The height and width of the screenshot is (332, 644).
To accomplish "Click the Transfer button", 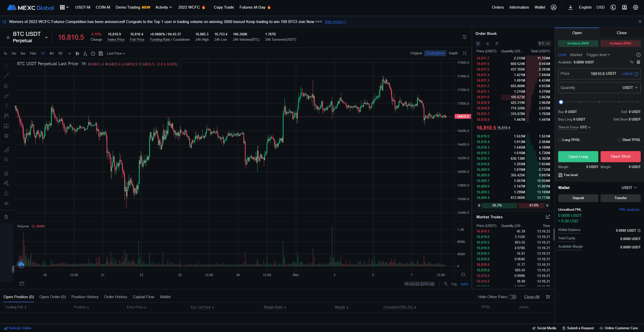I will [621, 198].
